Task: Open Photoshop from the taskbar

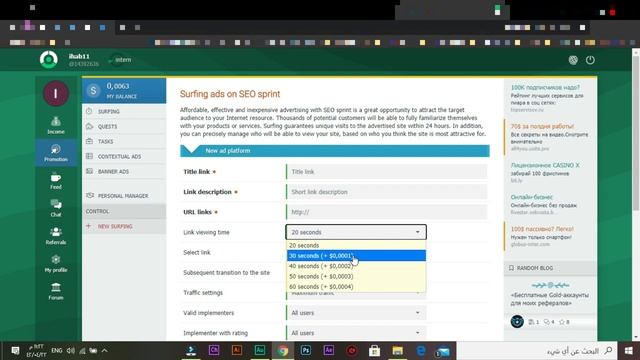Action: [306, 351]
